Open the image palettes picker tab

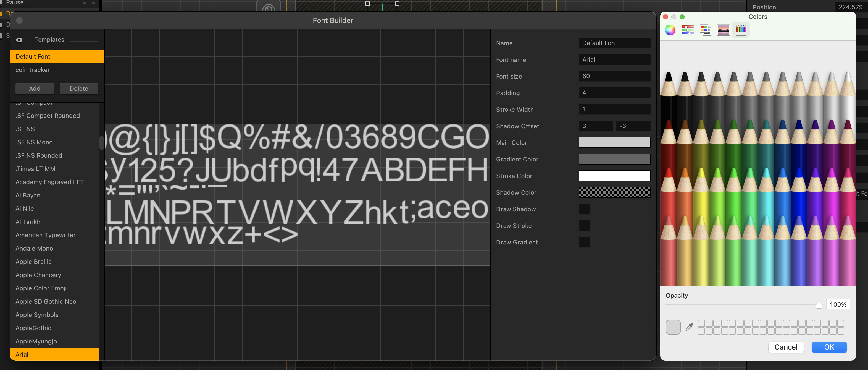point(723,30)
